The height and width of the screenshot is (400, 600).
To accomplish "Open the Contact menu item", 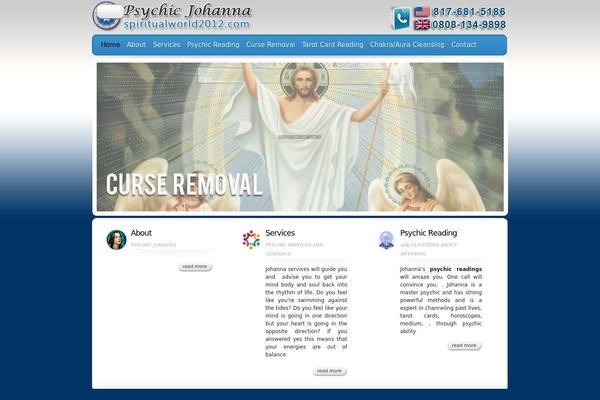I will coord(464,45).
